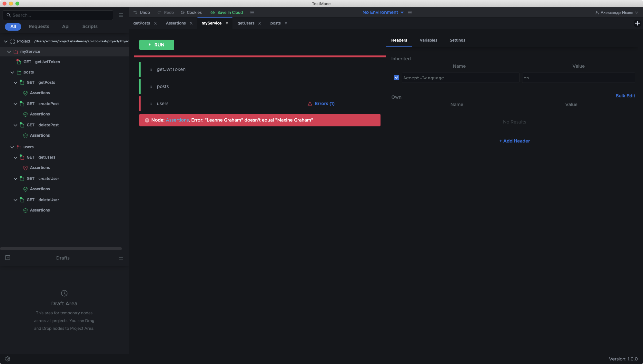Image resolution: width=643 pixels, height=364 pixels.
Task: Open the Drafts panel menu icon
Action: (x=121, y=258)
